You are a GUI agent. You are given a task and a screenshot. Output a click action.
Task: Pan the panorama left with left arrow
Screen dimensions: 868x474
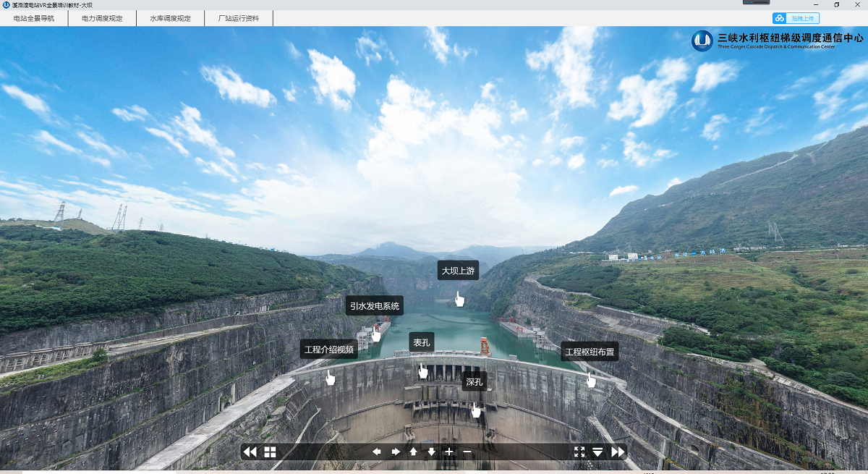click(x=377, y=452)
